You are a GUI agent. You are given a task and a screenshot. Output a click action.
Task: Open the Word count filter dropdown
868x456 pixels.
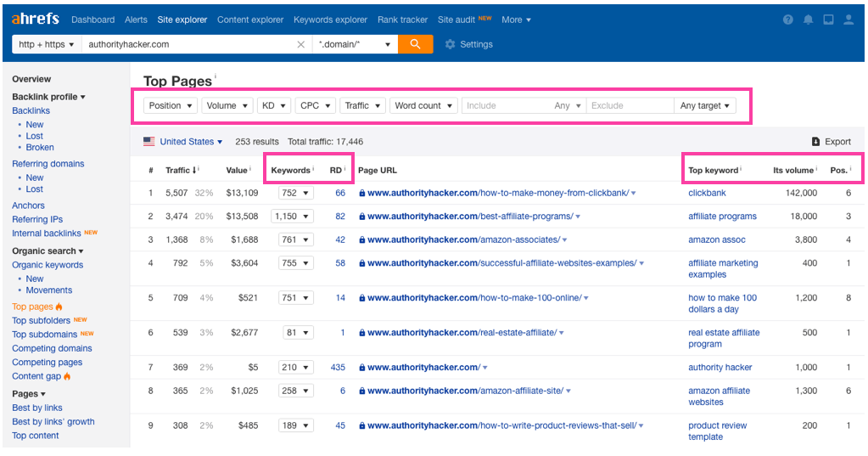coord(423,105)
